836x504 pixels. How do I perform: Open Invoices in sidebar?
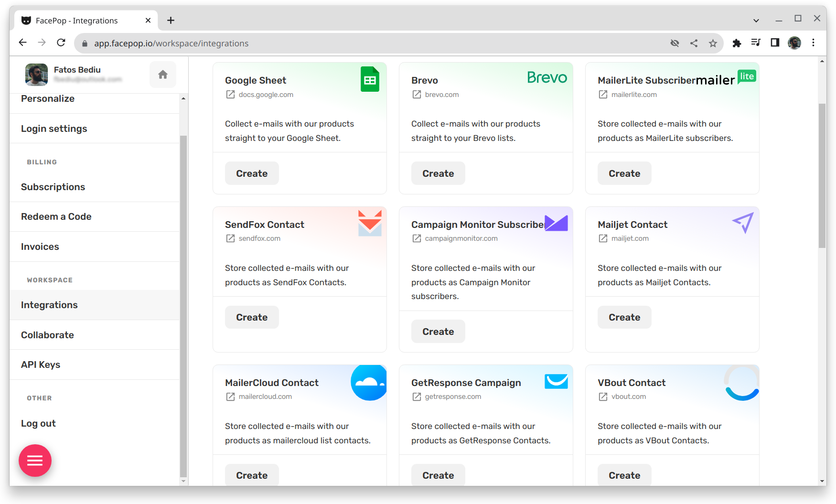tap(95, 247)
